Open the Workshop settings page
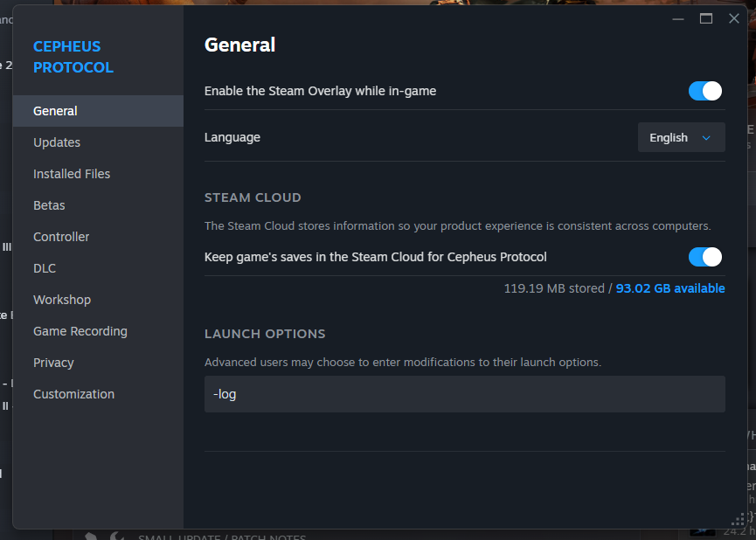756x540 pixels. 62,300
